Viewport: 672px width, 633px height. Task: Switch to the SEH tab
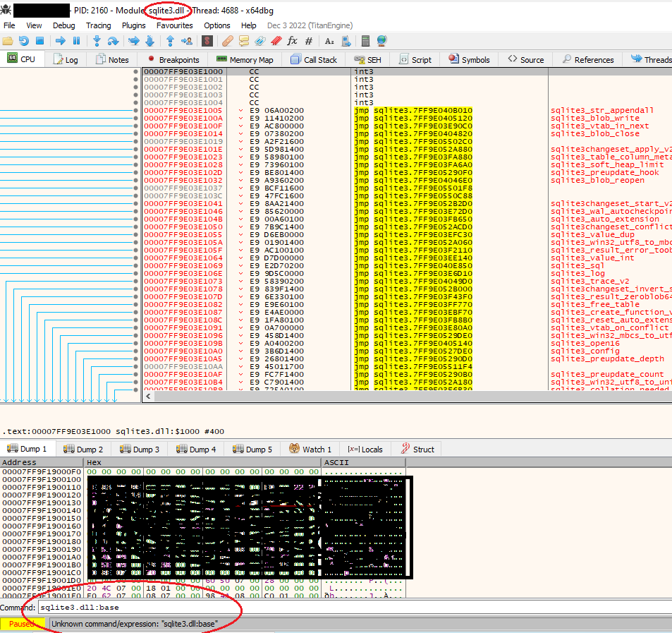[x=367, y=59]
